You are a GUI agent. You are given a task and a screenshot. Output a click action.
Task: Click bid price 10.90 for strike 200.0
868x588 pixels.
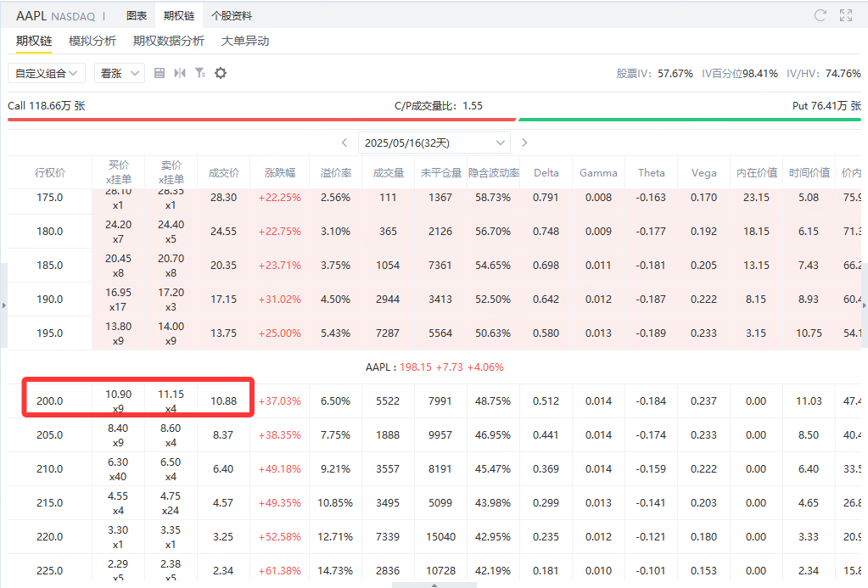click(119, 395)
